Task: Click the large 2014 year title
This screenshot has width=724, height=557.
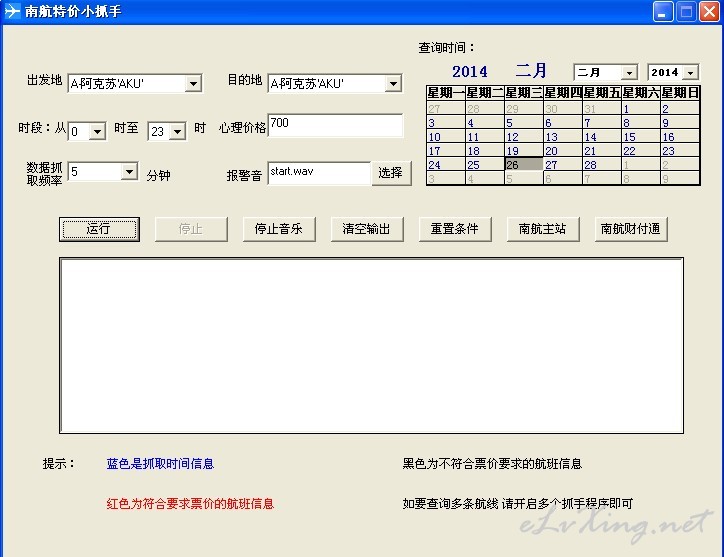Action: 470,72
